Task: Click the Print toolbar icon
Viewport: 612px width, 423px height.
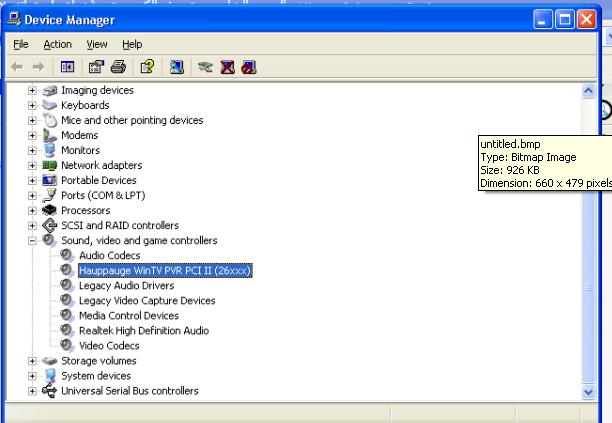Action: coord(118,67)
